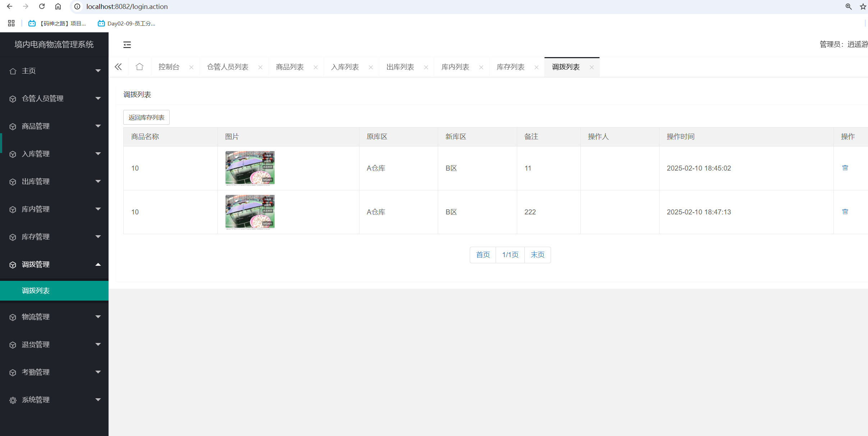Image resolution: width=868 pixels, height=436 pixels.
Task: Delete the transfer record dated 18:47:13
Action: tap(845, 212)
